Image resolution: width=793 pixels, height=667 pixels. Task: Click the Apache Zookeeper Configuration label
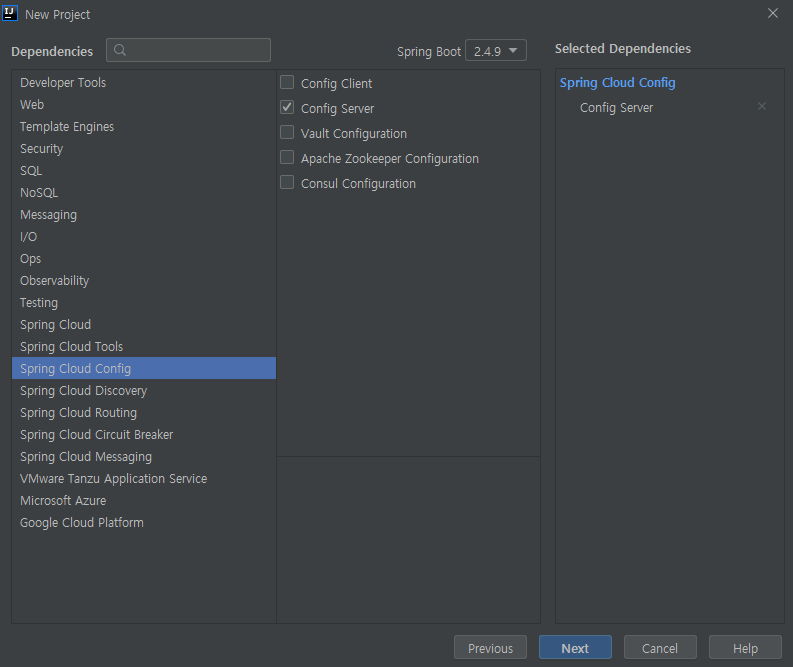pos(389,159)
